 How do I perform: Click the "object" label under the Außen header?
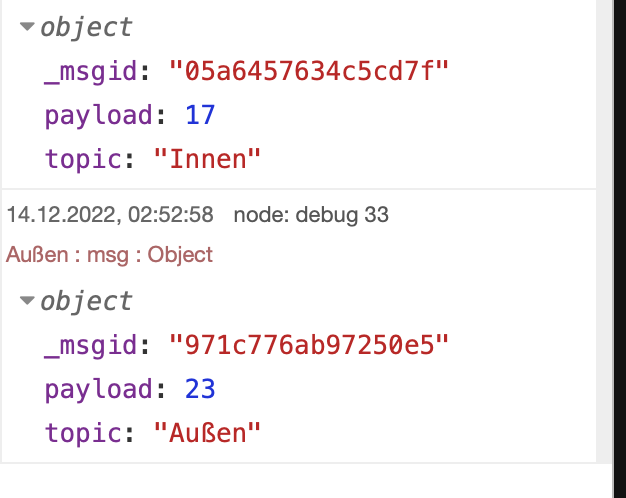[86, 301]
